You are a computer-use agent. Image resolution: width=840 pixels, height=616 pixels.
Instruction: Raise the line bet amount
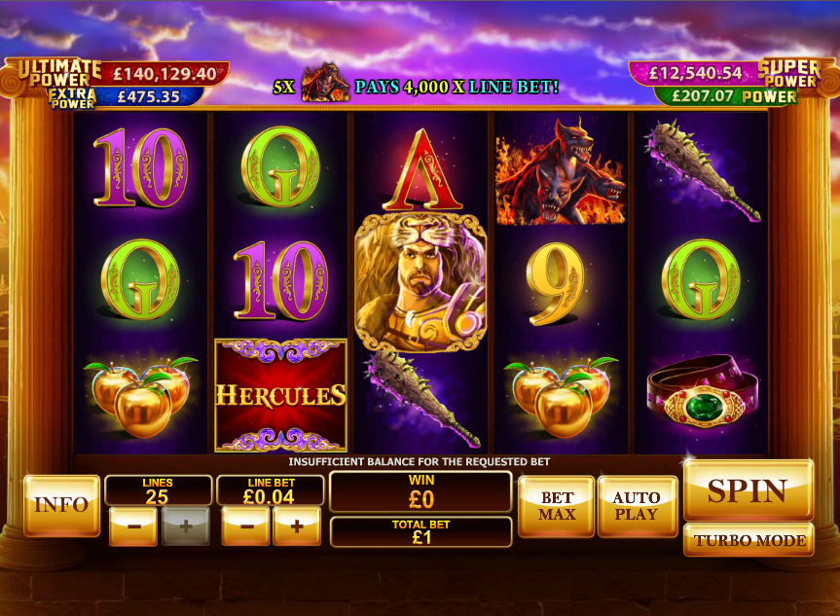tap(297, 526)
